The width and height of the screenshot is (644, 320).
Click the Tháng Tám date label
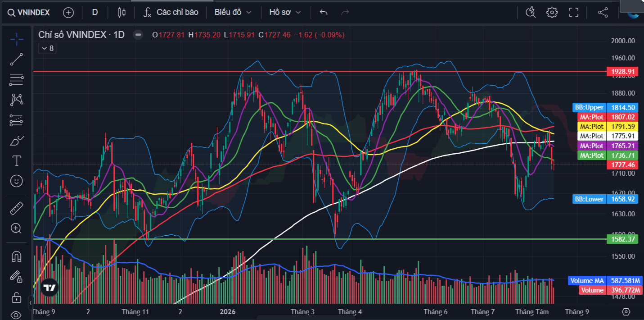point(532,311)
